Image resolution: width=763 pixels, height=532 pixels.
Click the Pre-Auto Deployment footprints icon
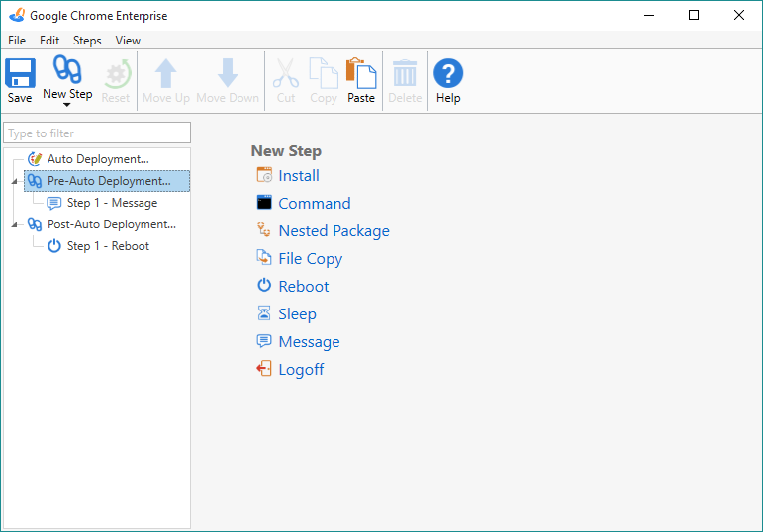pyautogui.click(x=35, y=181)
